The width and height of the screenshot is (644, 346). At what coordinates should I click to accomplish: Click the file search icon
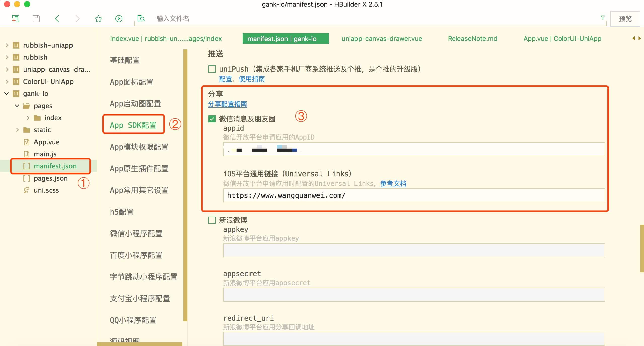click(141, 18)
